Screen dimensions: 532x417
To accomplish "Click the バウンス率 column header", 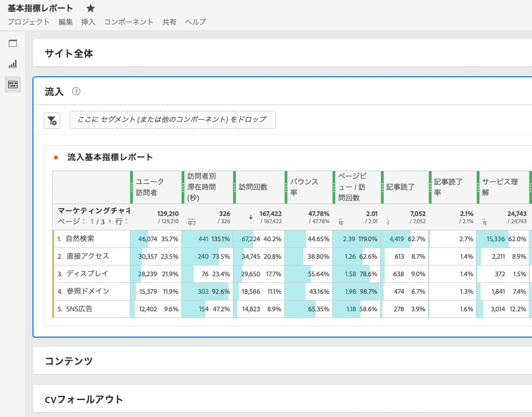I will tap(304, 187).
